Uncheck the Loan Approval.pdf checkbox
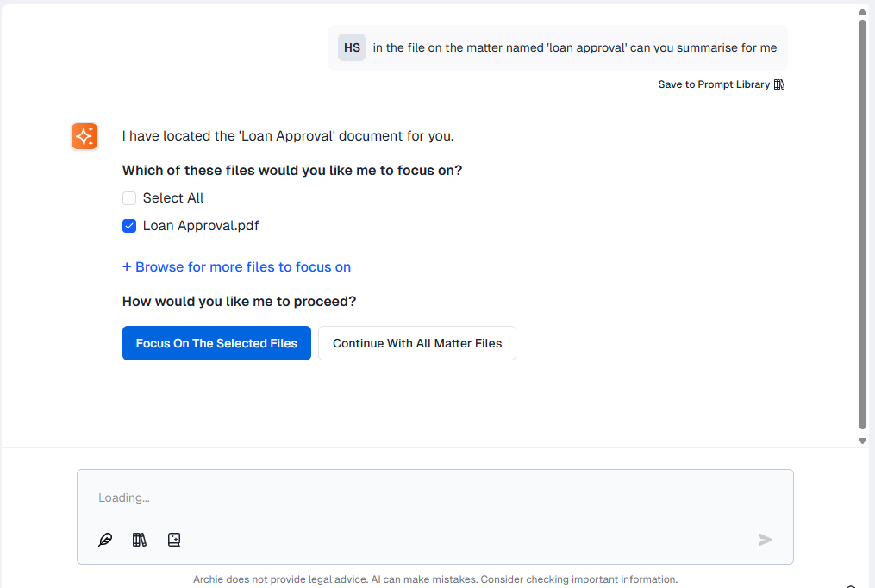 tap(129, 226)
